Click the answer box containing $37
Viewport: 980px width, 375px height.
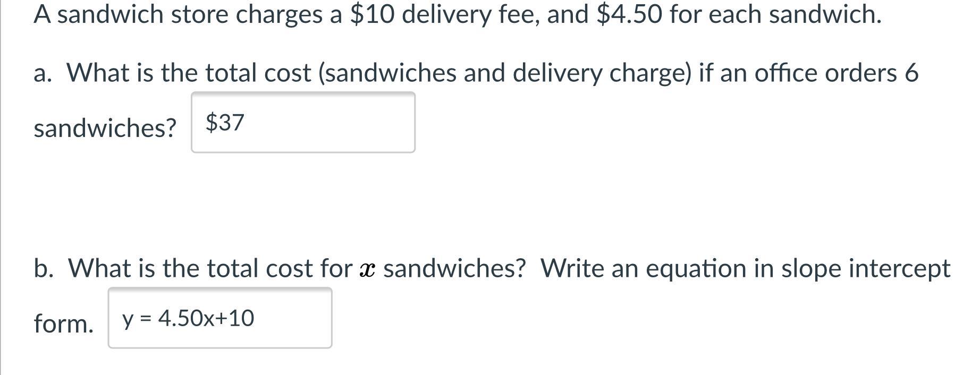(x=303, y=122)
